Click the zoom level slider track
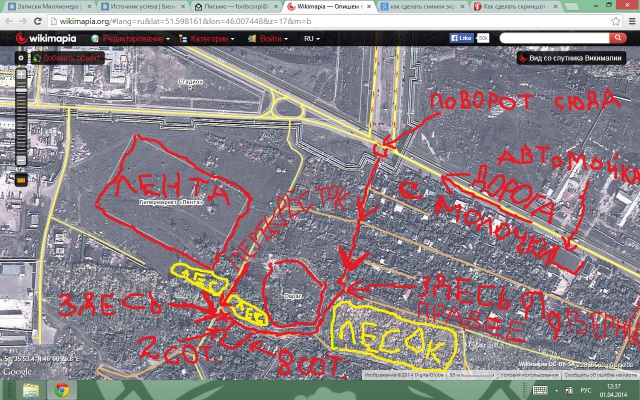 click(20, 115)
